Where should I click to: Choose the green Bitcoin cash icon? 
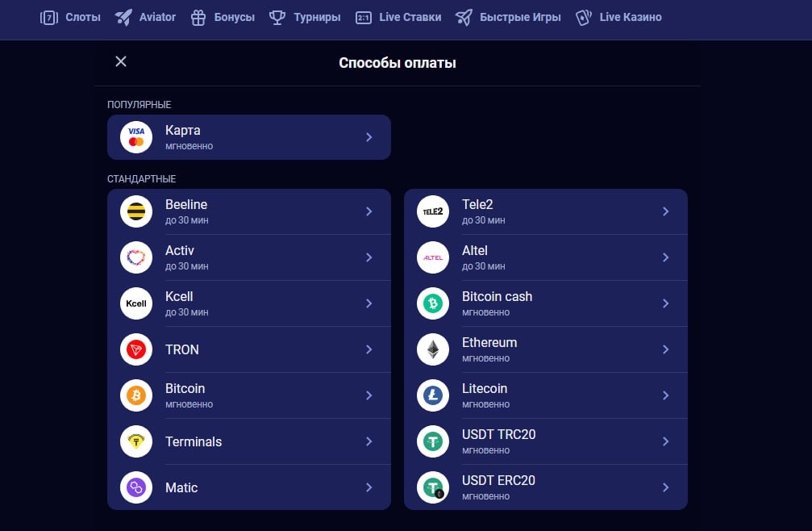(x=433, y=303)
